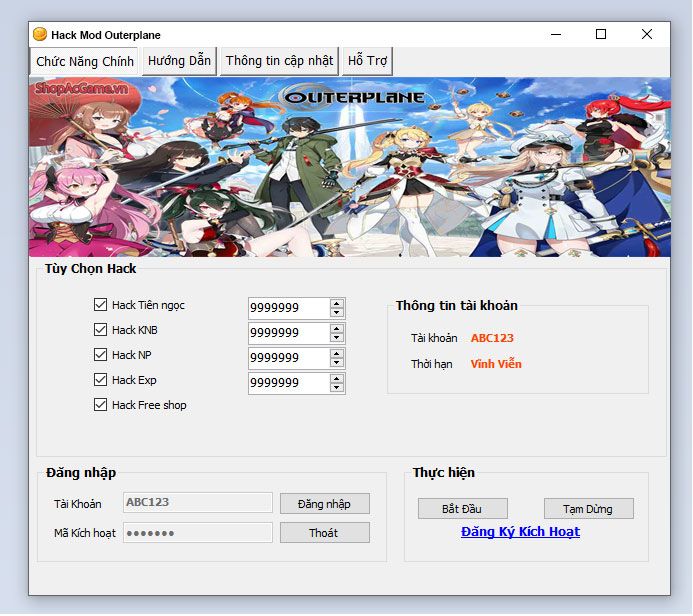
Task: Maximize the Hack Mod Outerplane window
Action: coord(601,34)
